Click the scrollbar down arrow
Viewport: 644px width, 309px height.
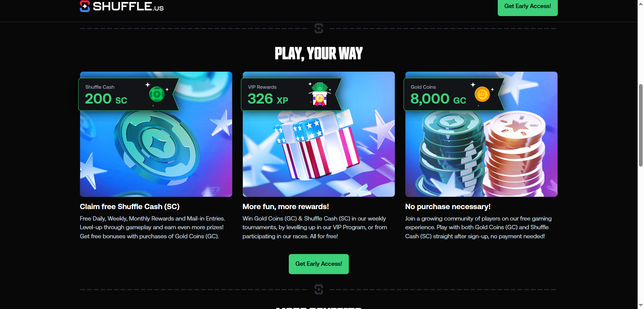[641, 305]
